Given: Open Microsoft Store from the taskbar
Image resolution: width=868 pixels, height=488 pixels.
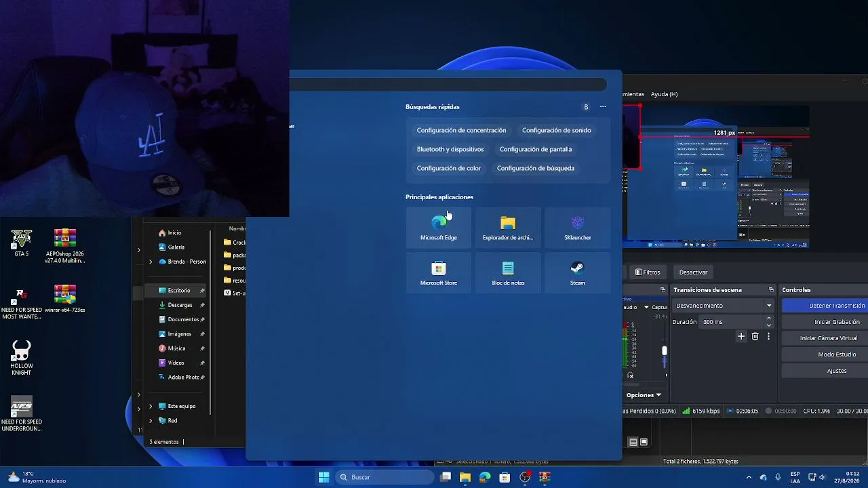Looking at the screenshot, I should tap(505, 477).
